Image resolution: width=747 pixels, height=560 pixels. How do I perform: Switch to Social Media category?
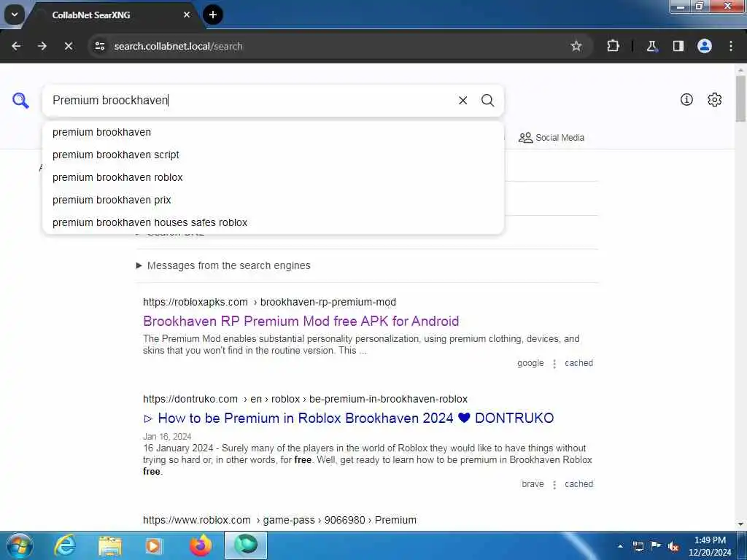click(551, 138)
